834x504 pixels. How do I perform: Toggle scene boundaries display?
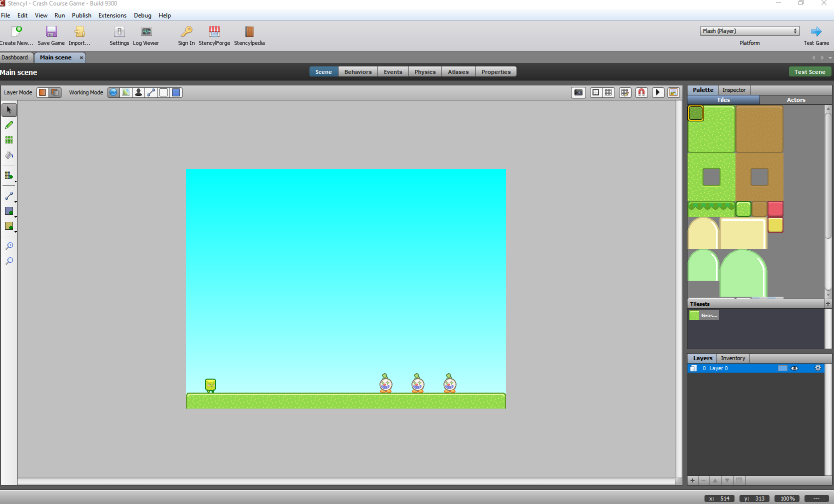pyautogui.click(x=595, y=92)
